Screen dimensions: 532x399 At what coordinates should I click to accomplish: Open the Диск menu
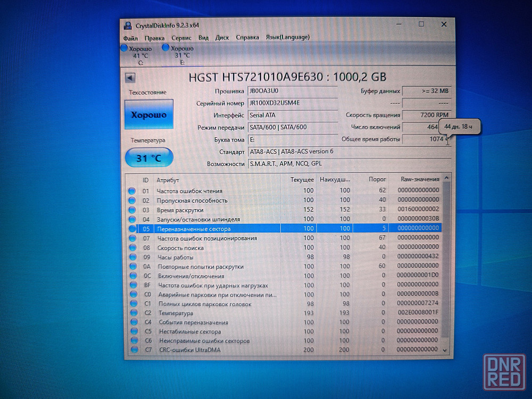[x=222, y=38]
